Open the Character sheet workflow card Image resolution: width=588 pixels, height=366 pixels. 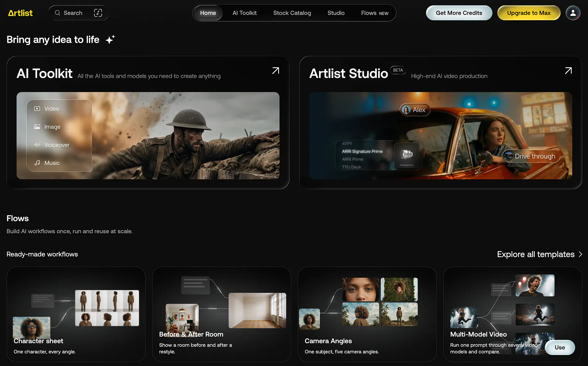76,315
